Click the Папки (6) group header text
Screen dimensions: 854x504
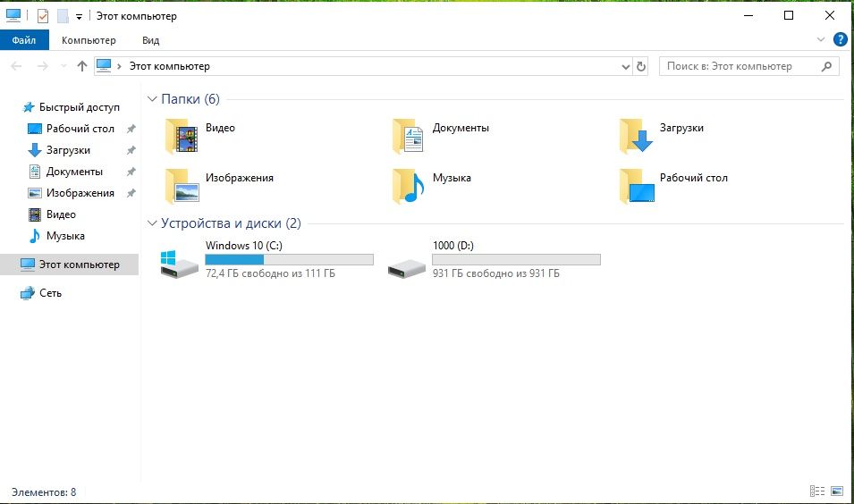click(x=190, y=99)
